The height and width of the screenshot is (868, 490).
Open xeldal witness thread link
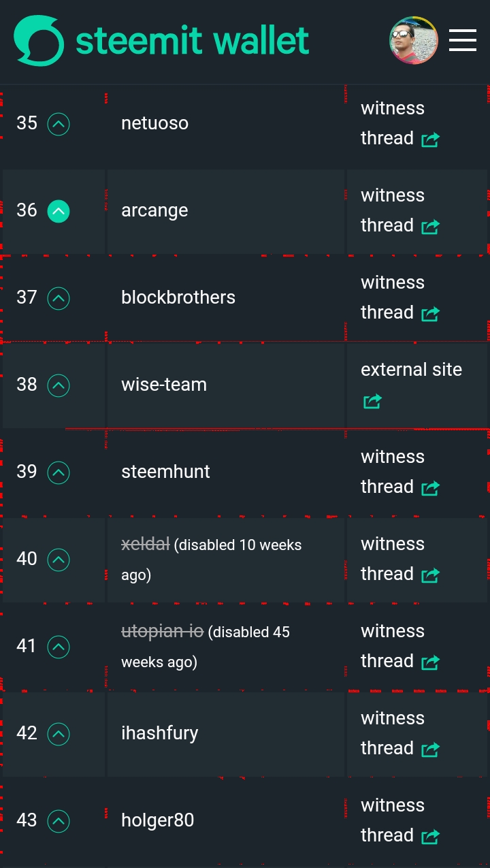tap(400, 559)
